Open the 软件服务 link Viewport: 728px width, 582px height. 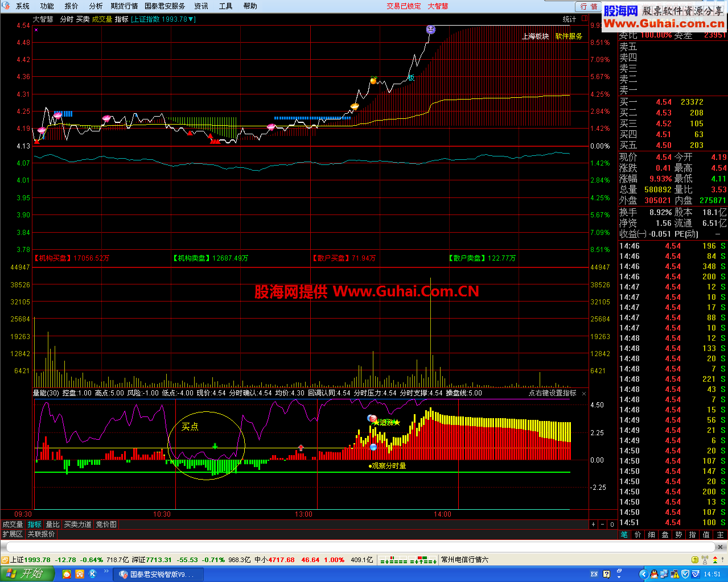[569, 36]
